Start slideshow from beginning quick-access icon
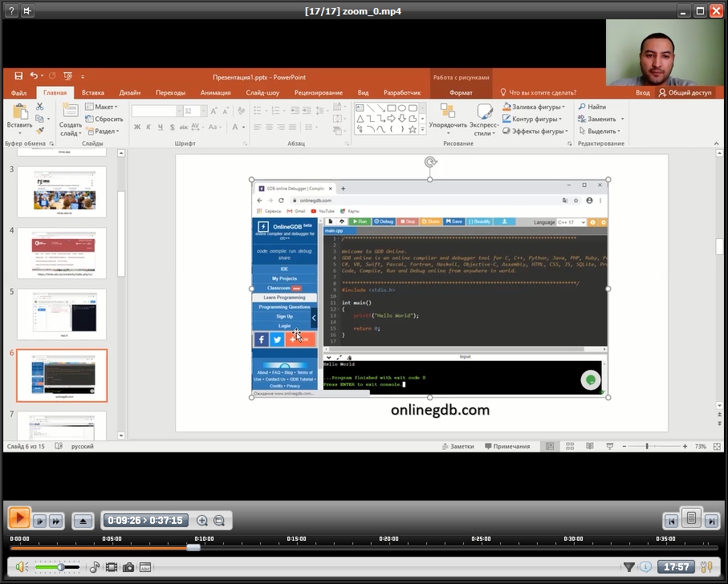The image size is (728, 584). click(67, 76)
